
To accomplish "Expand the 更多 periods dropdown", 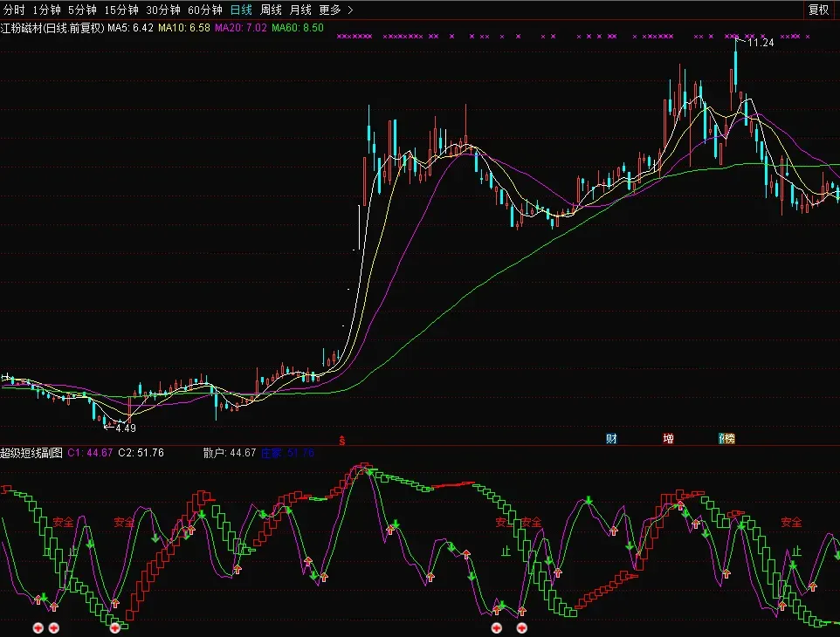I will coord(336,10).
